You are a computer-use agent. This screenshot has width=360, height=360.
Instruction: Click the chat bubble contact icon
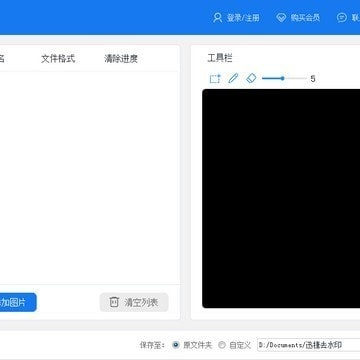pos(342,18)
